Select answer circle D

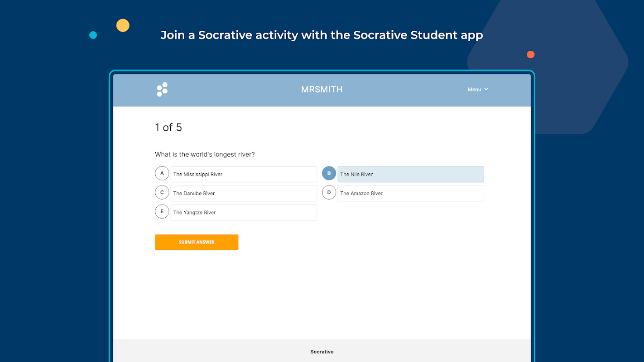pyautogui.click(x=329, y=192)
